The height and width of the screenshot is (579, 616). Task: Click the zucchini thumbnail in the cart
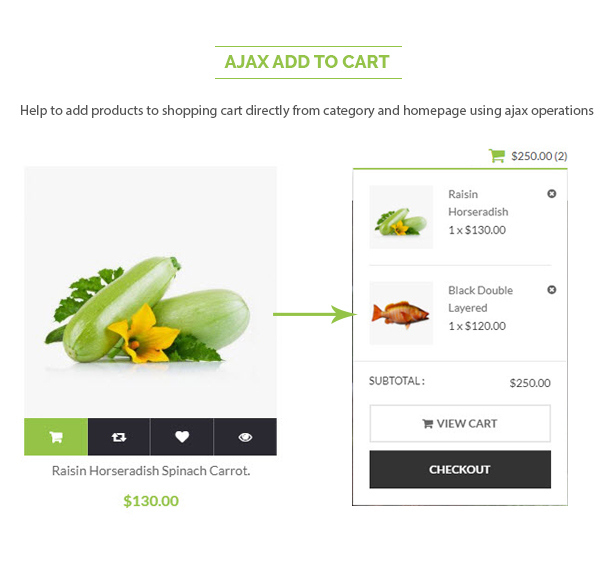401,217
